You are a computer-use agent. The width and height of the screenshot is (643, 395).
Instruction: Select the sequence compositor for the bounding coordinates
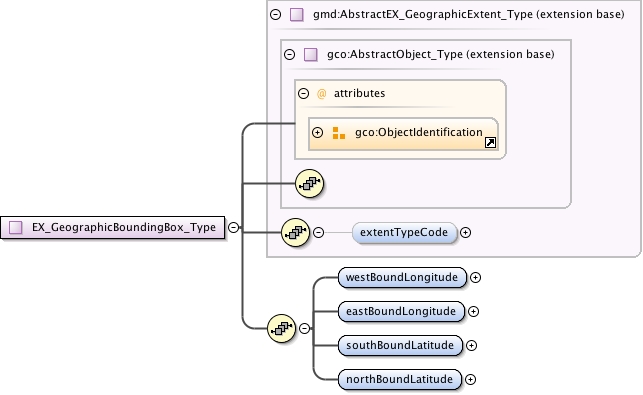[x=281, y=328]
